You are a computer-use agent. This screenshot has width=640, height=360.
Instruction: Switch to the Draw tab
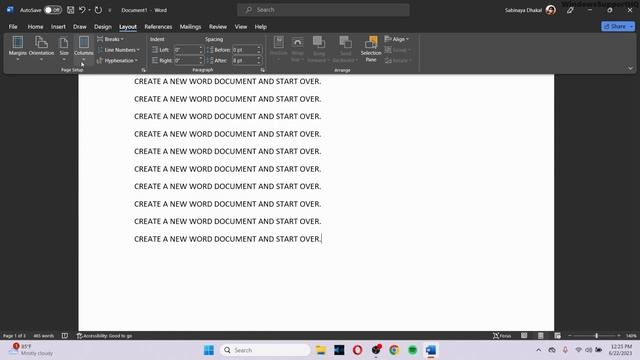pyautogui.click(x=80, y=27)
